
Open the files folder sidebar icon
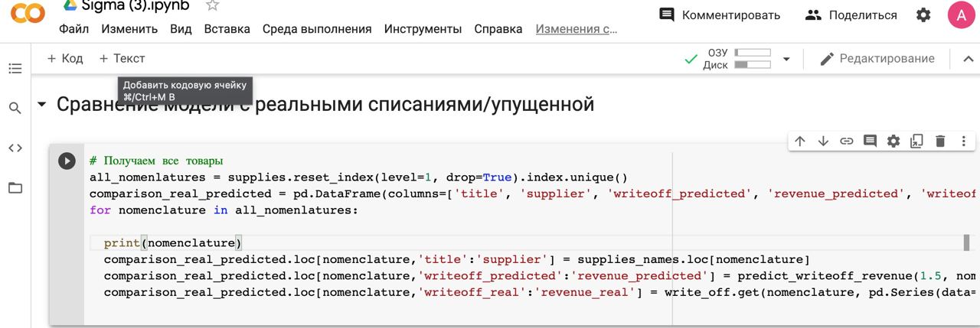pyautogui.click(x=15, y=187)
